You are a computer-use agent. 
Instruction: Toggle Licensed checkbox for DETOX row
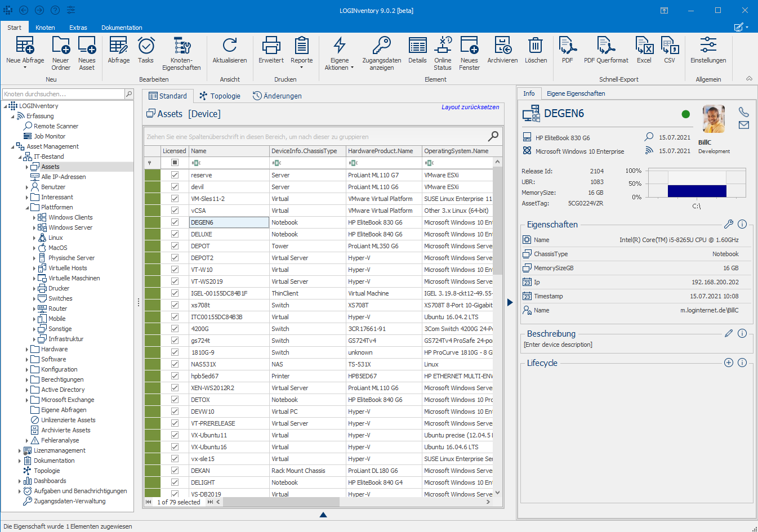coord(175,400)
